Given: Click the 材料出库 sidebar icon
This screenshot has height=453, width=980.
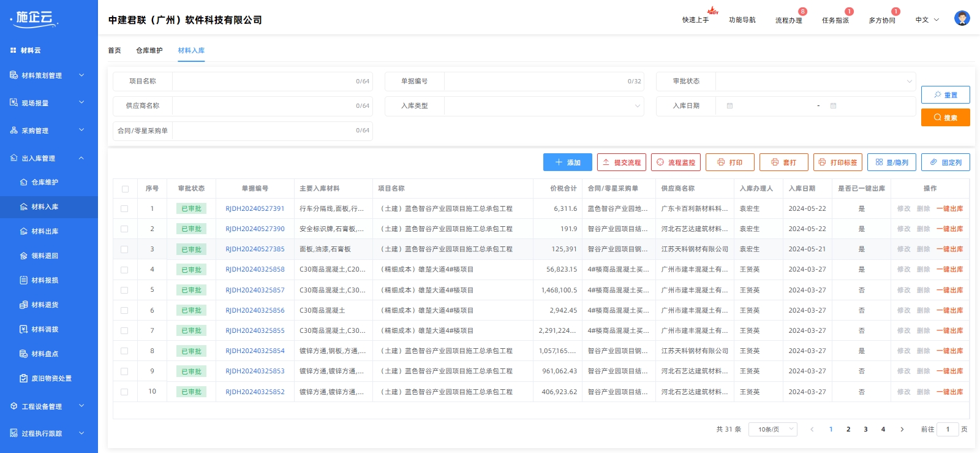Looking at the screenshot, I should click(24, 231).
